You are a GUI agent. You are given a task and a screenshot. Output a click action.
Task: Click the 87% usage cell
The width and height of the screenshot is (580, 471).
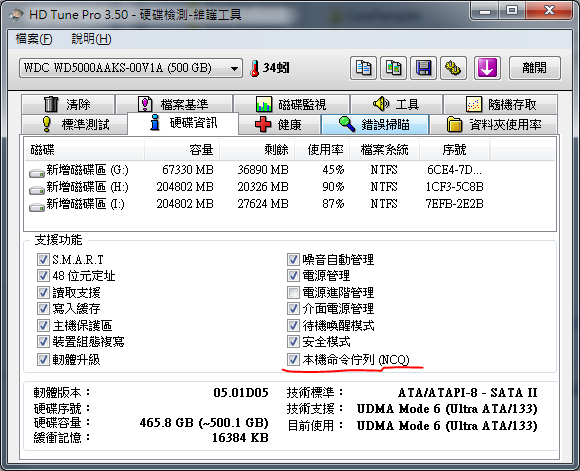point(333,204)
